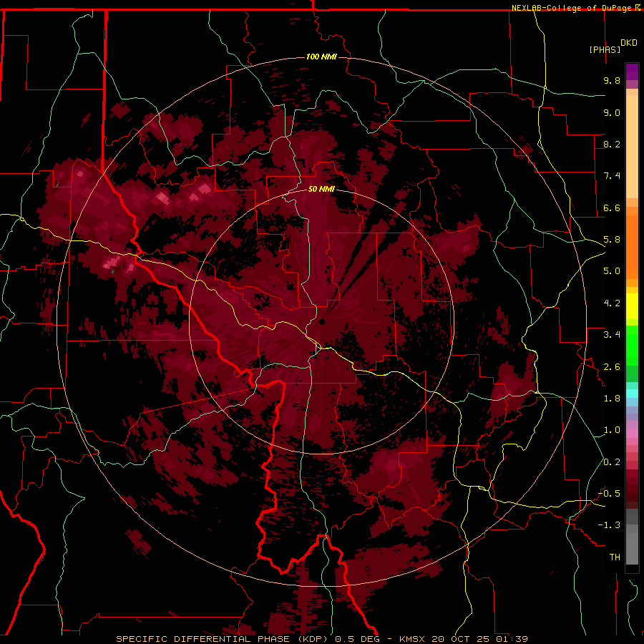Click the 4.2 value on color scale

[x=612, y=303]
